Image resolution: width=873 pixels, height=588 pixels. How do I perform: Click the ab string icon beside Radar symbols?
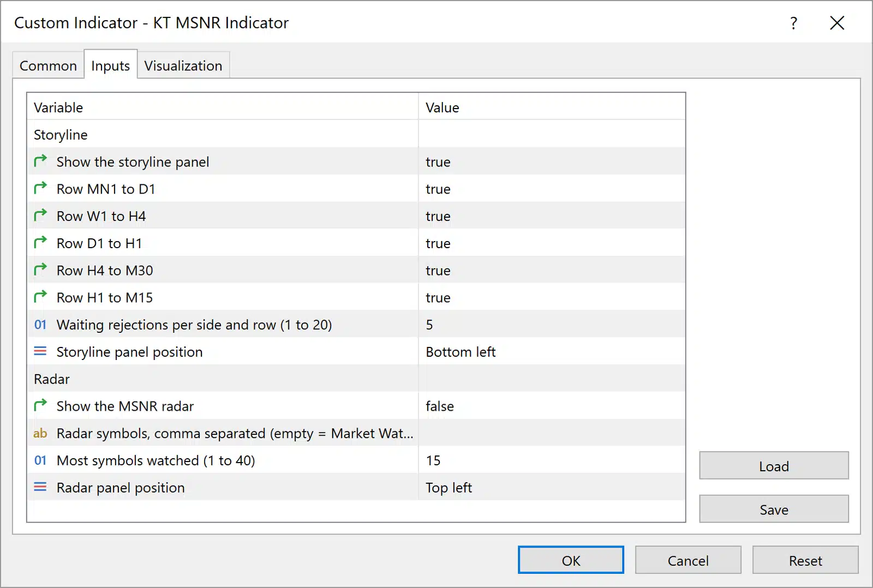pos(40,433)
